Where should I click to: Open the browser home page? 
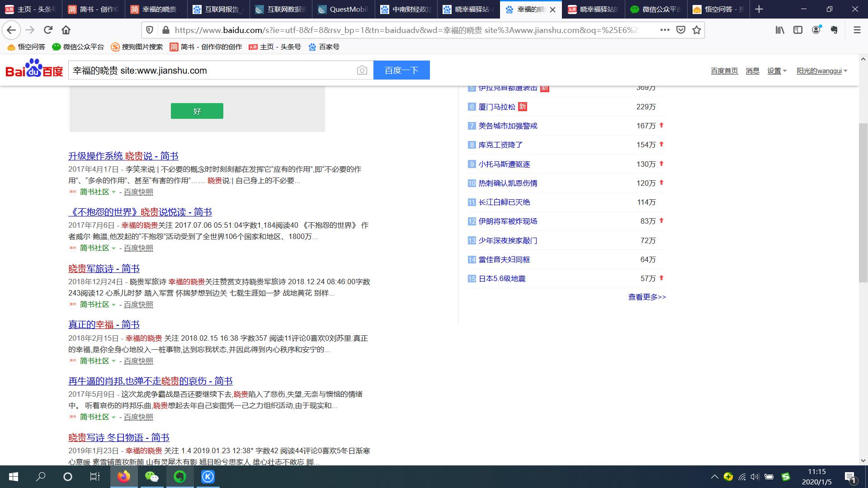(x=66, y=30)
